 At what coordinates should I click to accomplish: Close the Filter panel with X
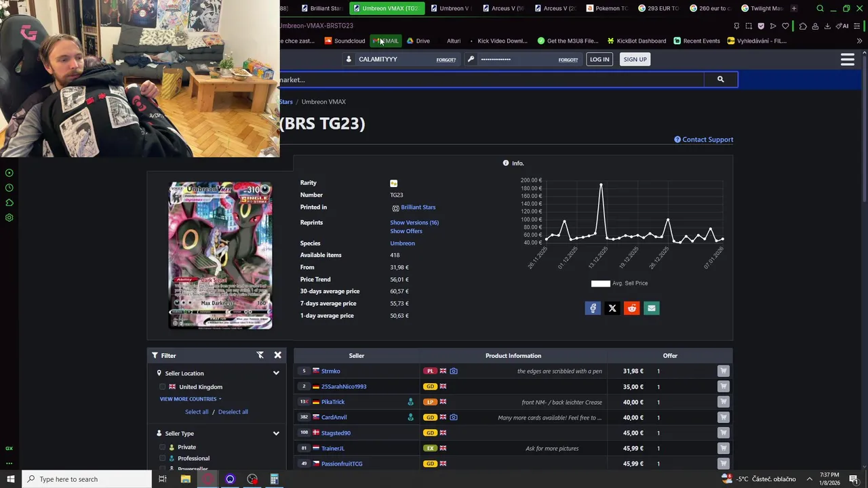tap(277, 355)
